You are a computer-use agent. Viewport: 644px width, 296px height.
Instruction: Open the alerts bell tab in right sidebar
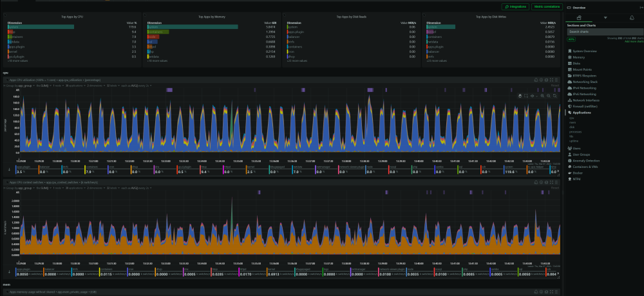[x=632, y=17]
